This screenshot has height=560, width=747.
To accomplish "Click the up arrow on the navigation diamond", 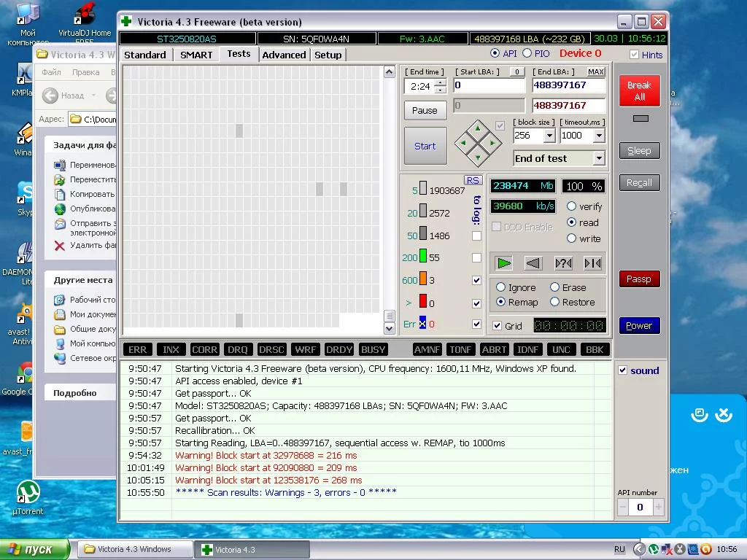I will pyautogui.click(x=478, y=128).
